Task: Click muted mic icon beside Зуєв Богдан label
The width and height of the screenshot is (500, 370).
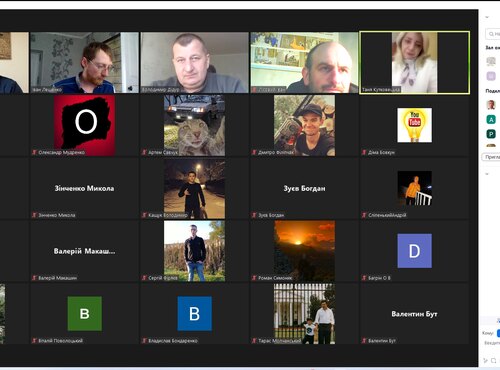Action: tap(254, 215)
